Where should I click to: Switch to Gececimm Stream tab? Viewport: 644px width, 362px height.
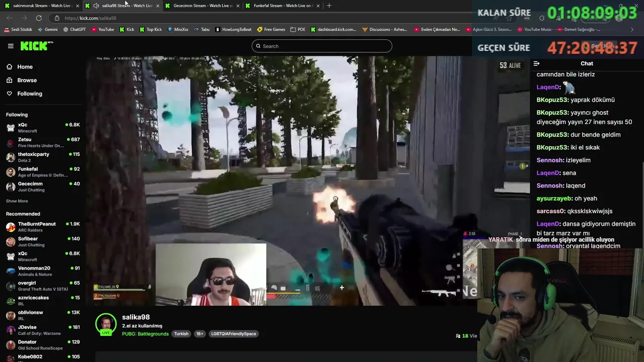point(203,6)
